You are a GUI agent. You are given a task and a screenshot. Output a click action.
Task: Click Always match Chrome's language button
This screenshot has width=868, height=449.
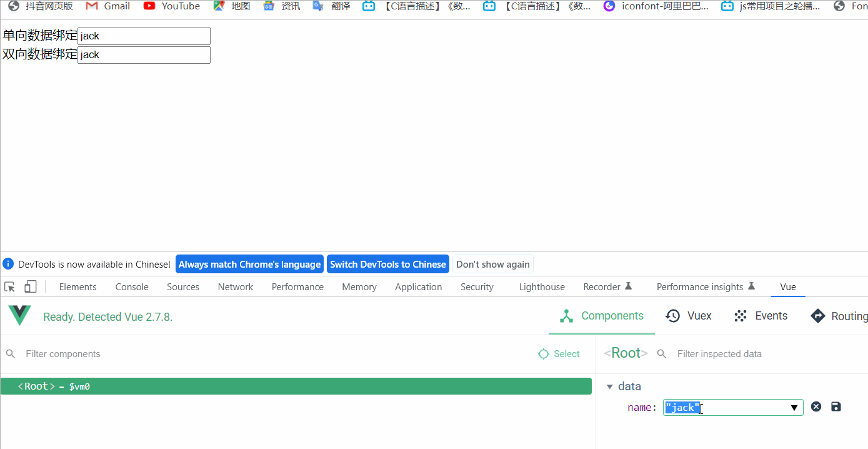pos(249,264)
